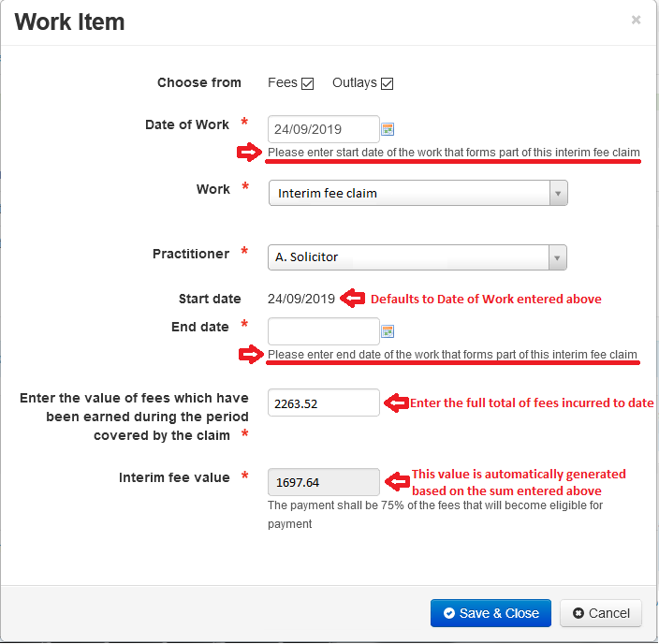The height and width of the screenshot is (644, 659).
Task: Open the A. Solicitor combo box
Action: click(417, 257)
